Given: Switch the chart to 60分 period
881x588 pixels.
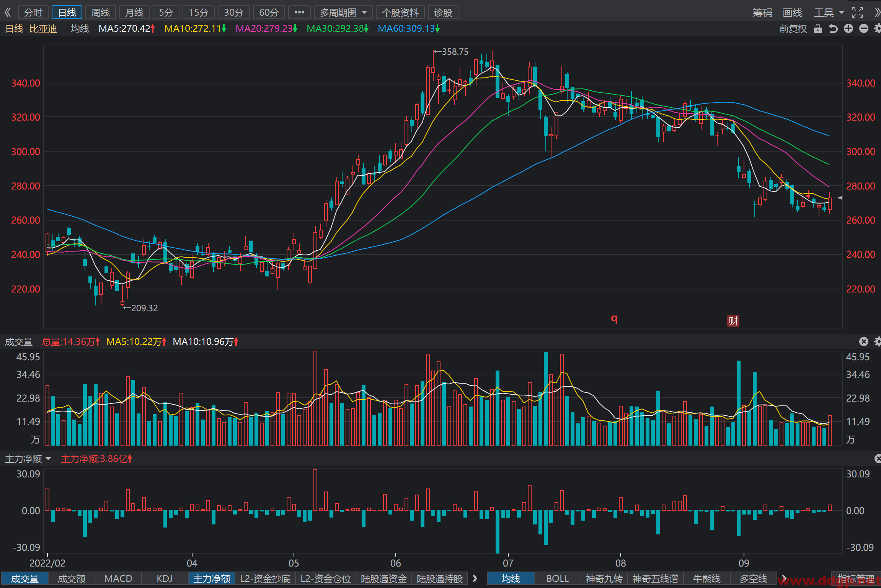Looking at the screenshot, I should coord(269,13).
